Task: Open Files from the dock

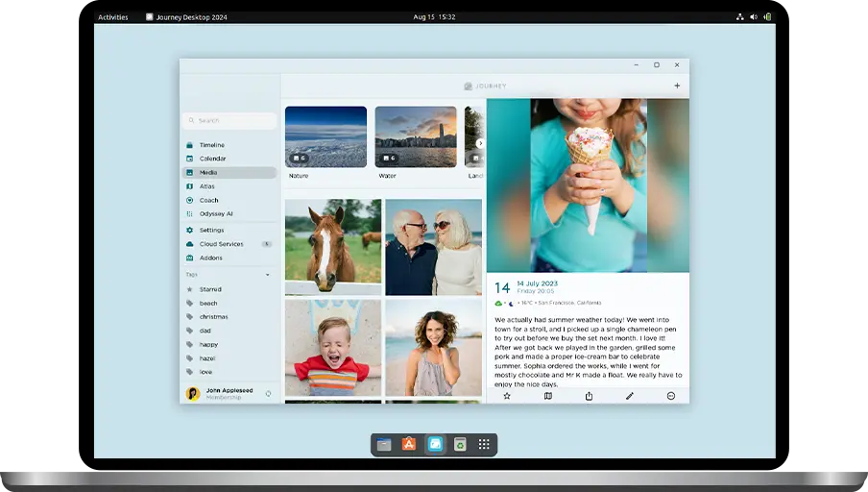Action: pyautogui.click(x=384, y=444)
